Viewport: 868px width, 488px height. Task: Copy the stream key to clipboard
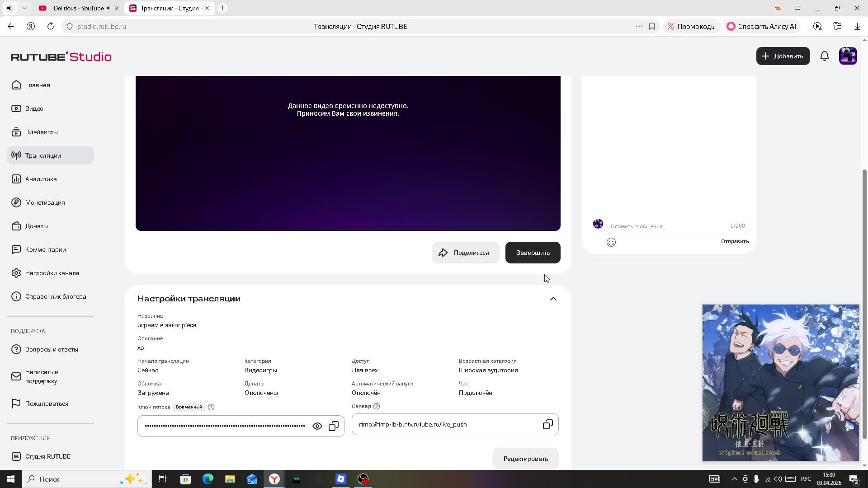(334, 426)
